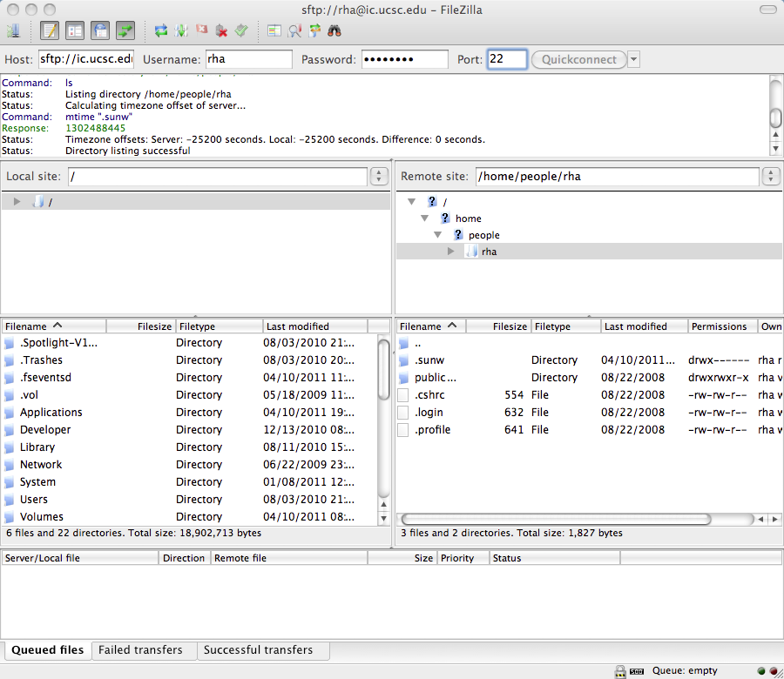Disconnect from the current server

pos(221,31)
